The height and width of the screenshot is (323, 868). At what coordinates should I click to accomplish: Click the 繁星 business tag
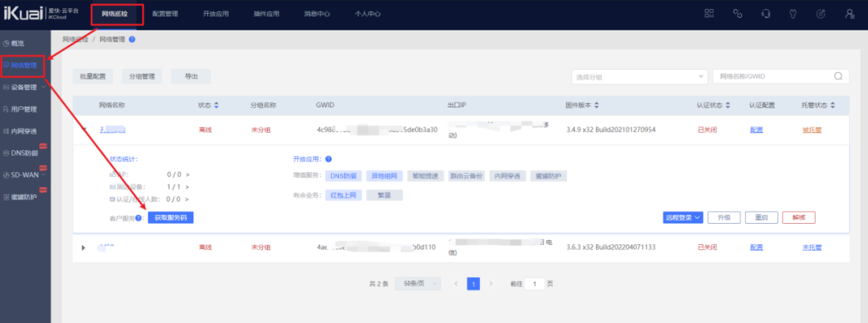coord(385,195)
